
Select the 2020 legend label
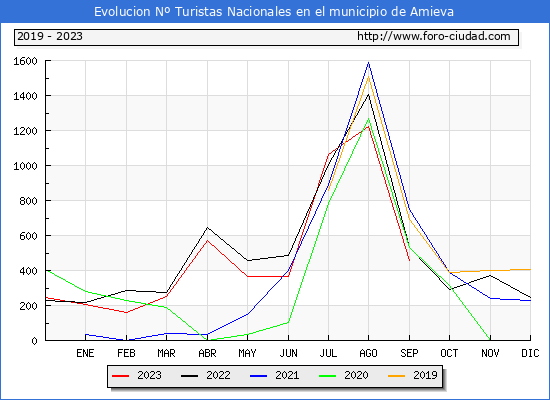coord(356,375)
